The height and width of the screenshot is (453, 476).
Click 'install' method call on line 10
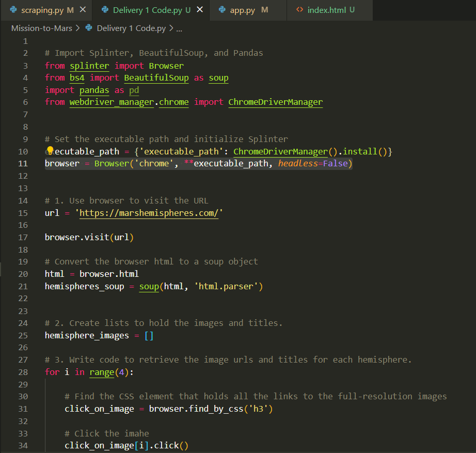point(360,151)
